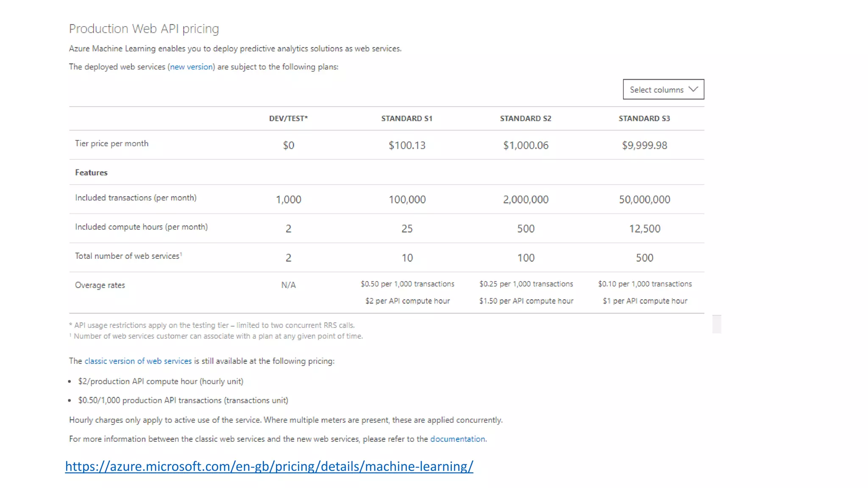Click the '$2/production API compute hour' bullet
Image resolution: width=868 pixels, height=488 pixels.
(x=161, y=381)
